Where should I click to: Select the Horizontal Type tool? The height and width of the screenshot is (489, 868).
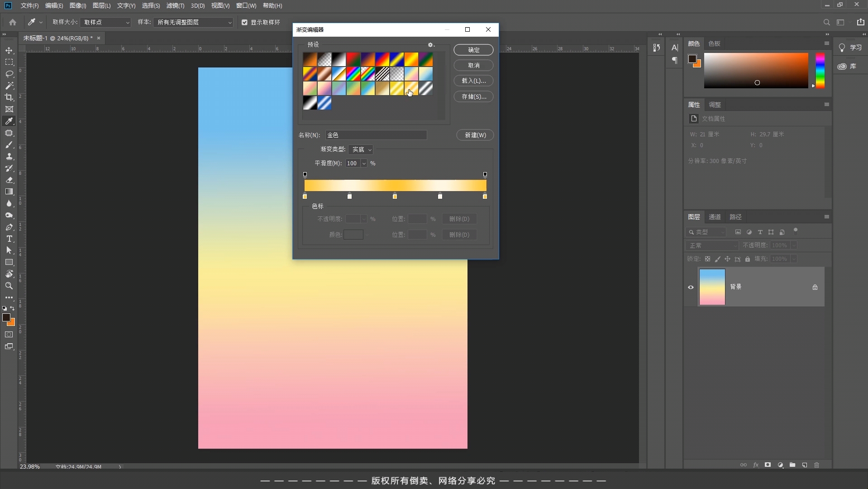tap(9, 239)
